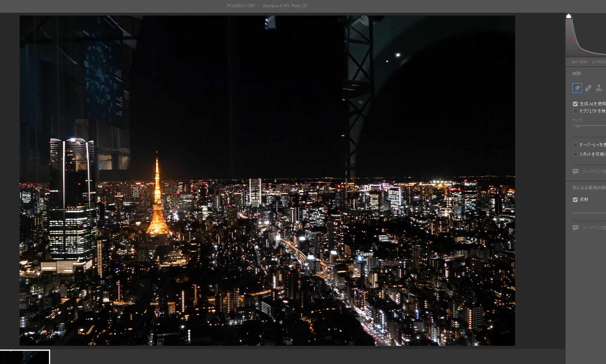Click the upper feedback speech bubble icon
Image resolution: width=606 pixels, height=364 pixels.
[x=575, y=172]
